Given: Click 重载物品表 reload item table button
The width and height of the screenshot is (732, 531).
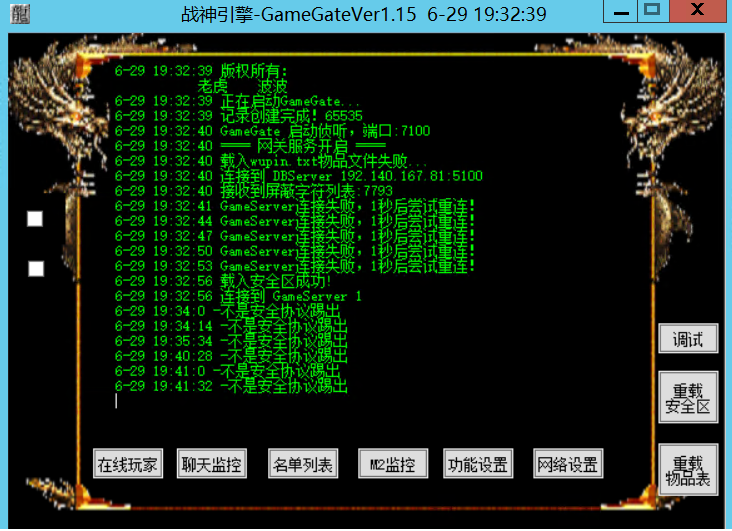Looking at the screenshot, I should [688, 470].
